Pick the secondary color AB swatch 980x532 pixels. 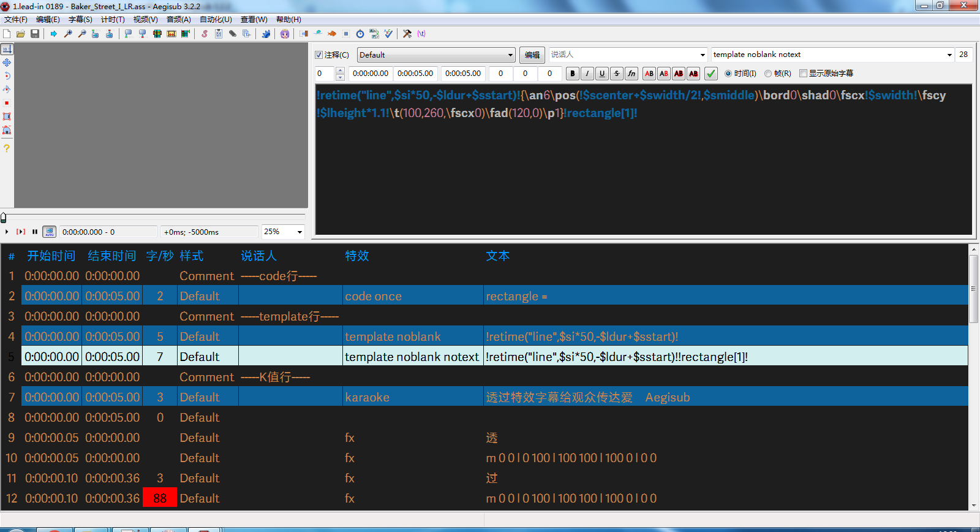(664, 74)
